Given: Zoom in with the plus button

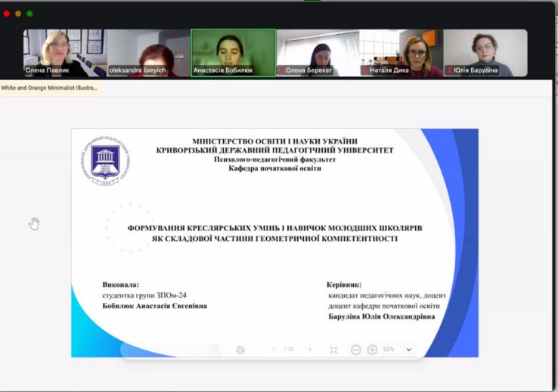Looking at the screenshot, I should 372,350.
